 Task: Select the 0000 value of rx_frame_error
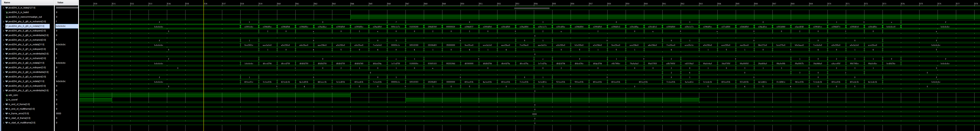pyautogui.click(x=59, y=114)
